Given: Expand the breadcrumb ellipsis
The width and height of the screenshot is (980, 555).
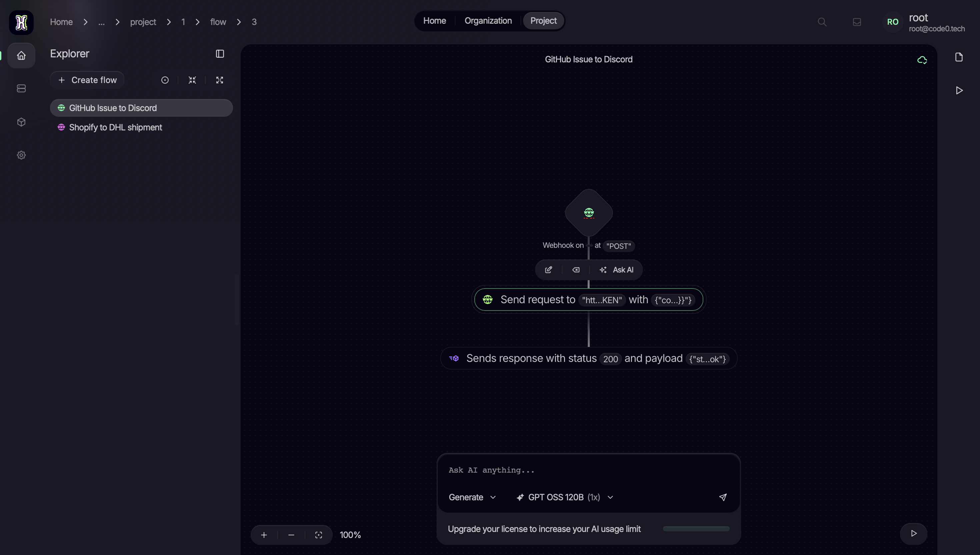Looking at the screenshot, I should pos(101,22).
